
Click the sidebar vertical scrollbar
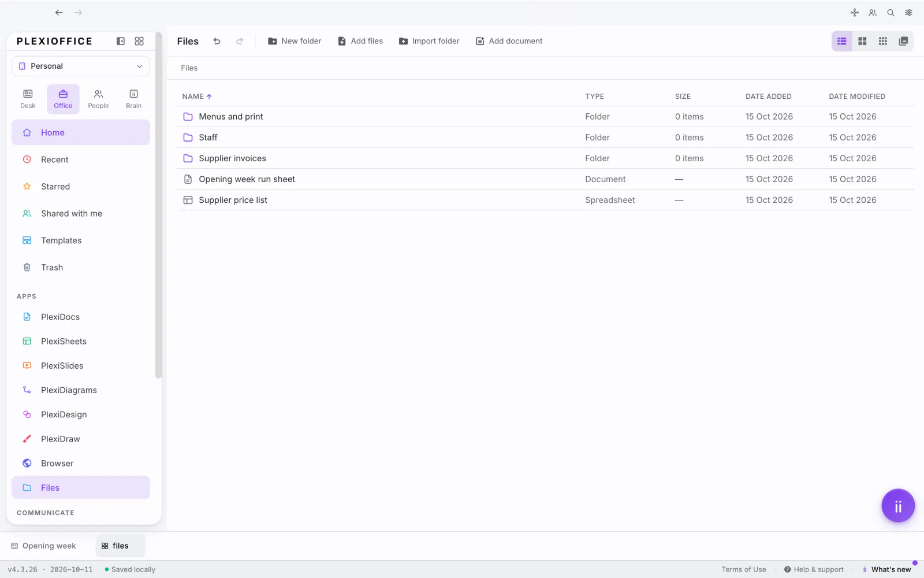tap(158, 205)
